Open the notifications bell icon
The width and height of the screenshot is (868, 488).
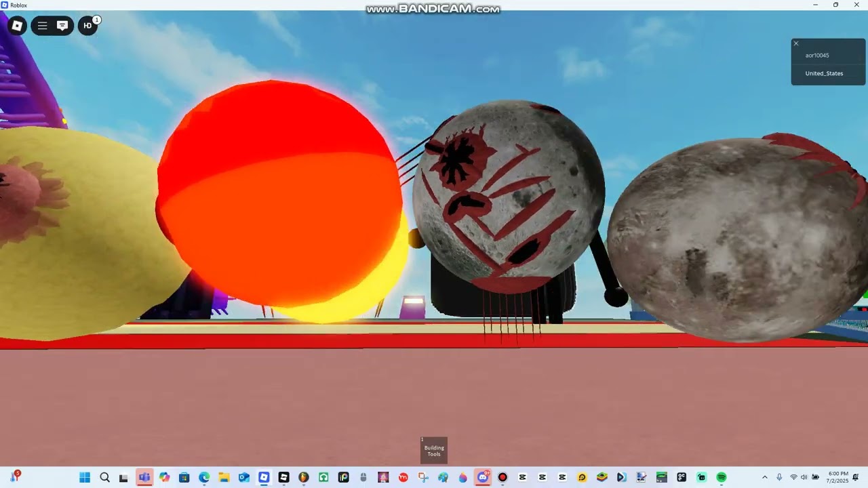[856, 478]
